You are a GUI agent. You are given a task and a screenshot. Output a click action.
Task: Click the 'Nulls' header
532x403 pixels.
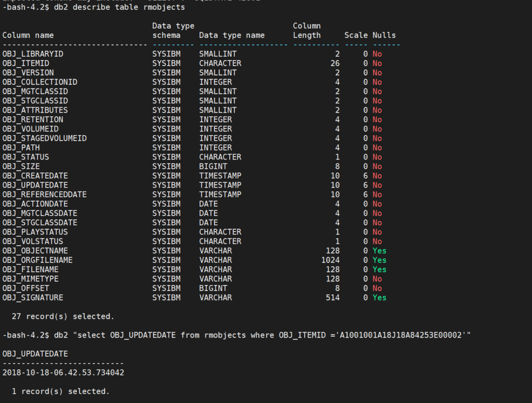pyautogui.click(x=384, y=35)
